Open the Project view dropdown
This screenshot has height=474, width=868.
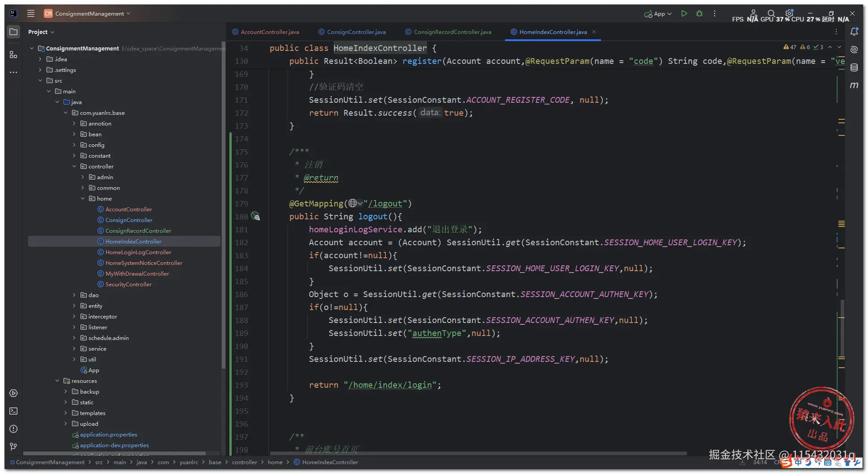(41, 32)
